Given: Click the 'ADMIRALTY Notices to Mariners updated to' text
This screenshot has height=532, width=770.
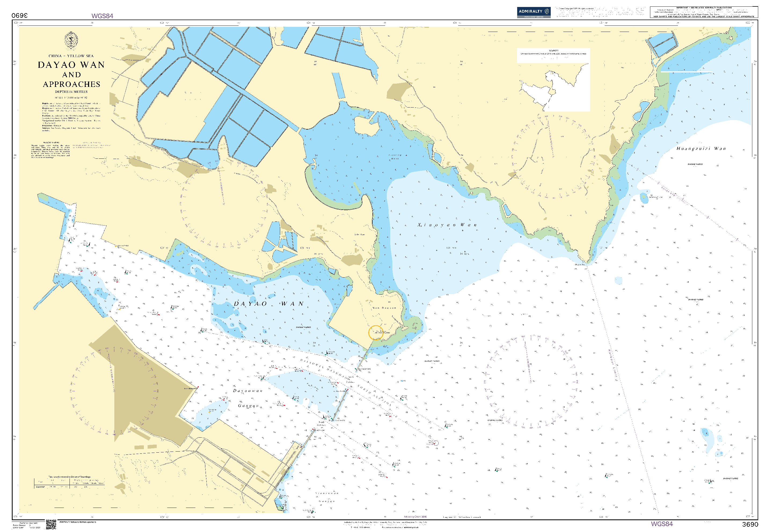Looking at the screenshot, I should pos(77,522).
